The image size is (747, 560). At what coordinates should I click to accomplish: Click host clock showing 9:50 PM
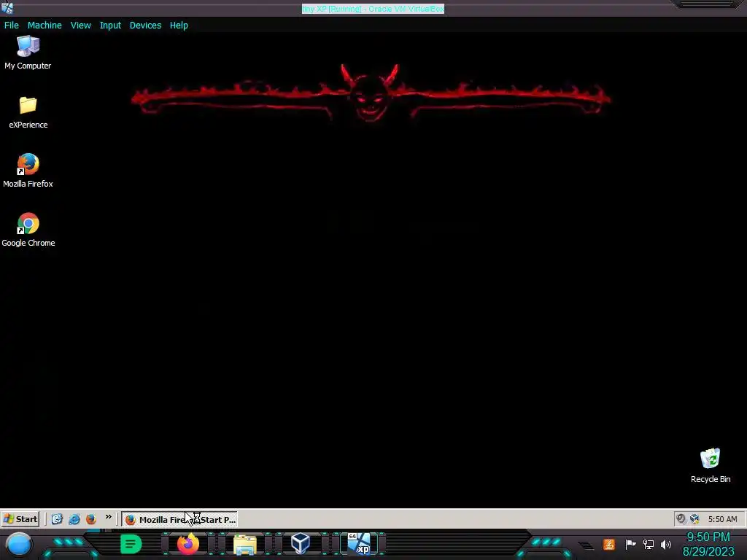coord(708,544)
